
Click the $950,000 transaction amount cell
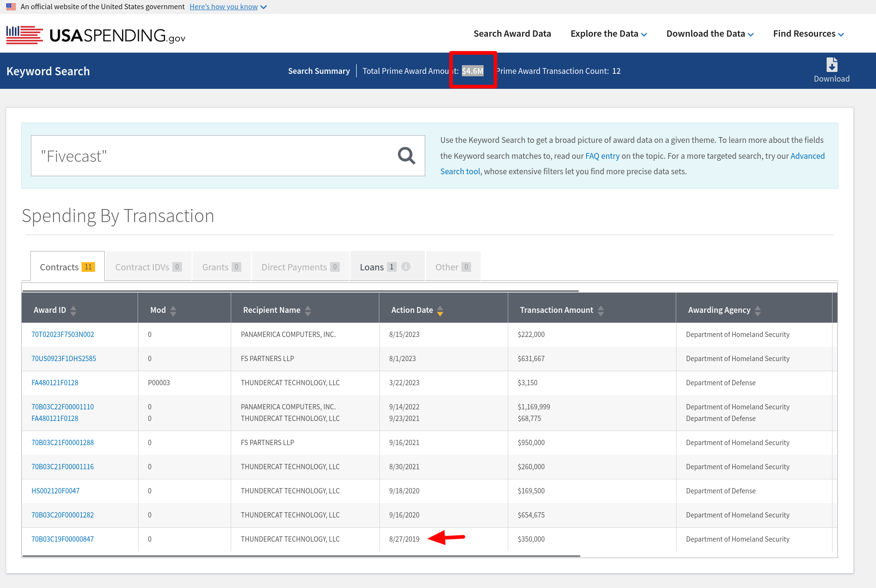(x=531, y=443)
